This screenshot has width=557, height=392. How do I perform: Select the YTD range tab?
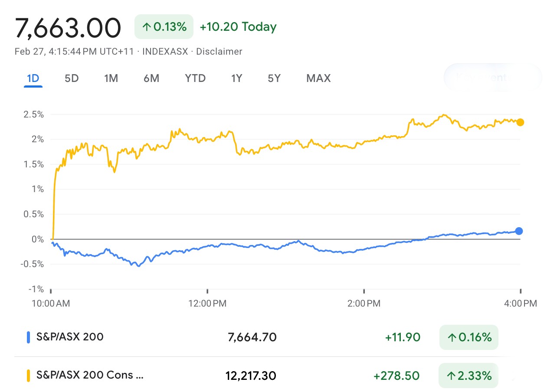tap(195, 78)
